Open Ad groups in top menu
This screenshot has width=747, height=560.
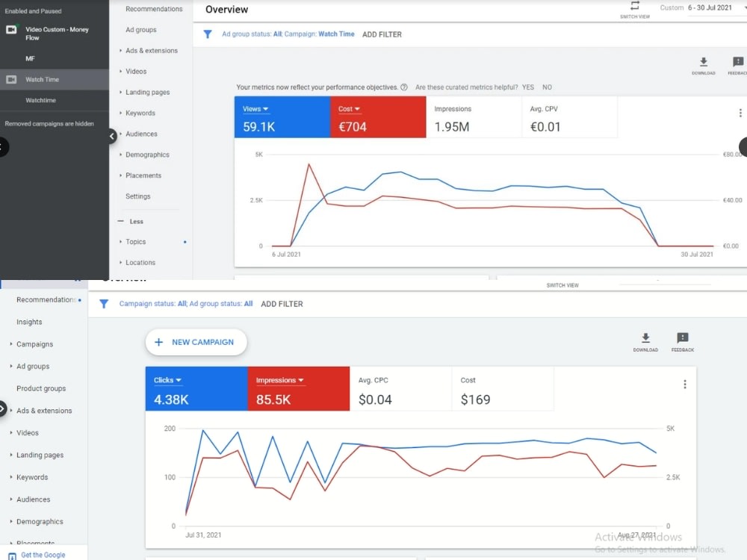tap(141, 30)
